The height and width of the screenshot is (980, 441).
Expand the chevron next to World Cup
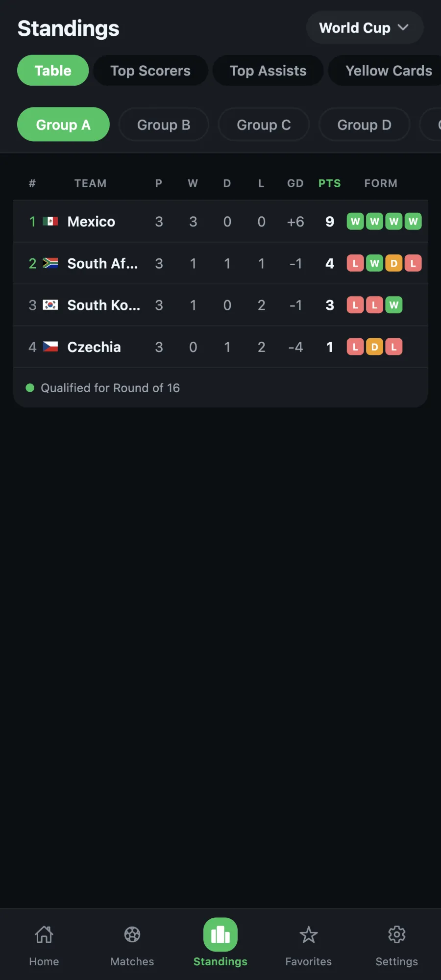coord(403,27)
